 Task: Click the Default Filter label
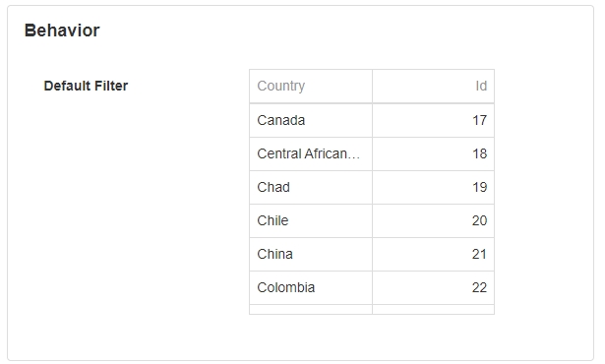(x=86, y=86)
